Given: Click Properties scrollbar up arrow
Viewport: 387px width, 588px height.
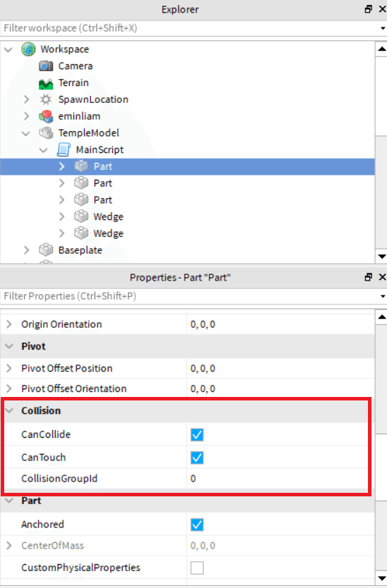Looking at the screenshot, I should (x=381, y=317).
